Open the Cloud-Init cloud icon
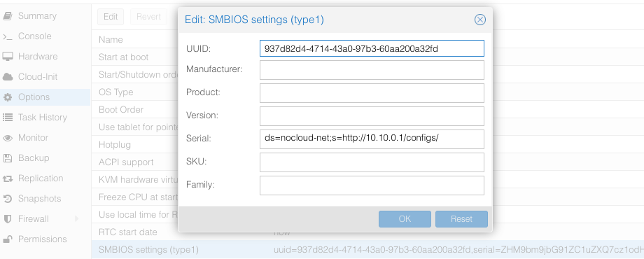 8,77
